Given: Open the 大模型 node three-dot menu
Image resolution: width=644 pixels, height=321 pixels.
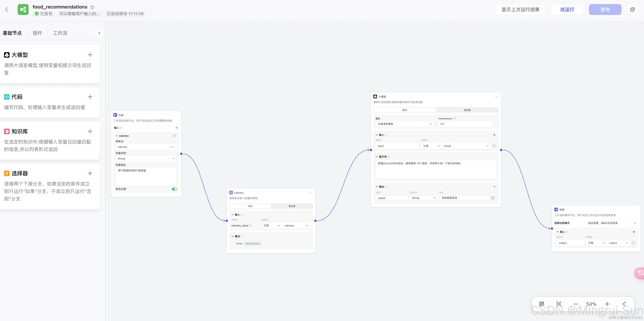Looking at the screenshot, I should (496, 97).
